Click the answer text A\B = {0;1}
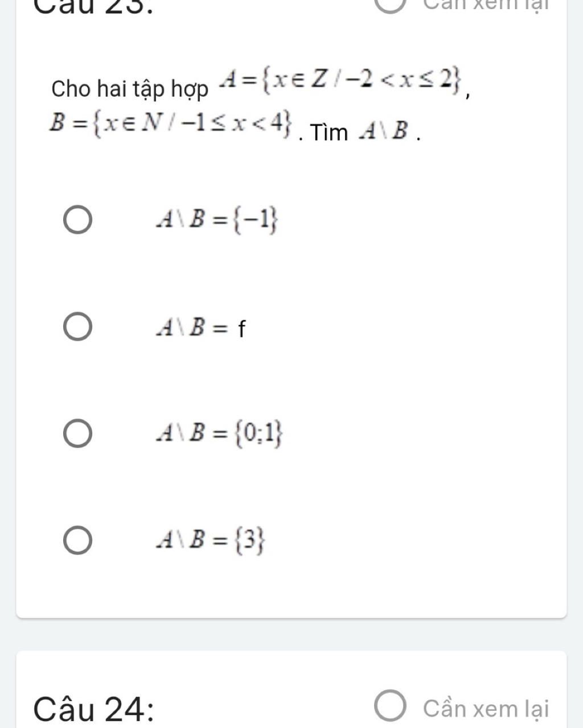 coord(220,434)
